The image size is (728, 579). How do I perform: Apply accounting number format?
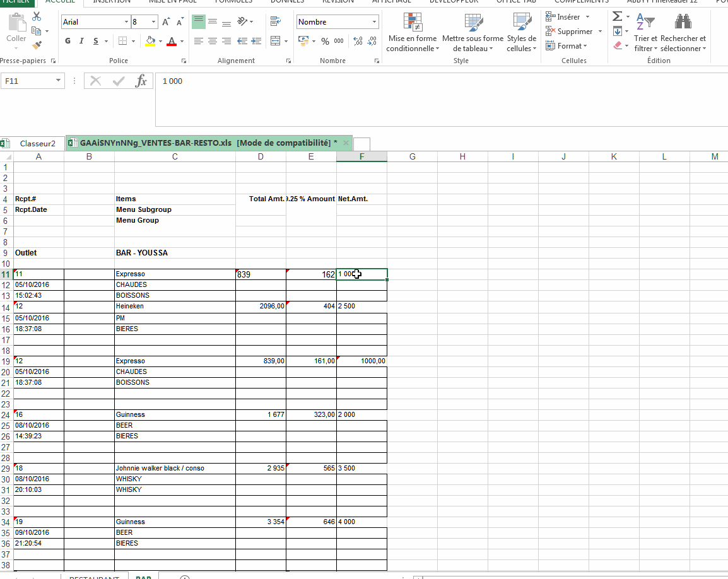(x=303, y=41)
